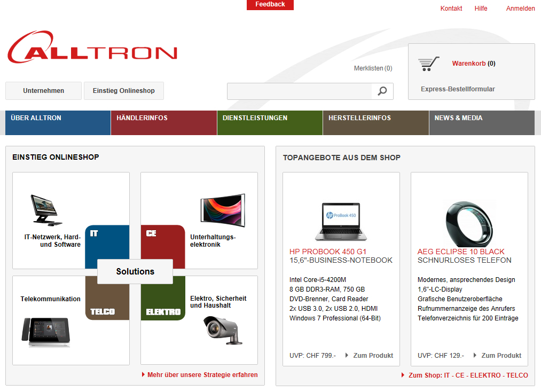
Task: Open Zum Shop: IT - CE - ELEKTRO - TELCO
Action: [x=468, y=375]
